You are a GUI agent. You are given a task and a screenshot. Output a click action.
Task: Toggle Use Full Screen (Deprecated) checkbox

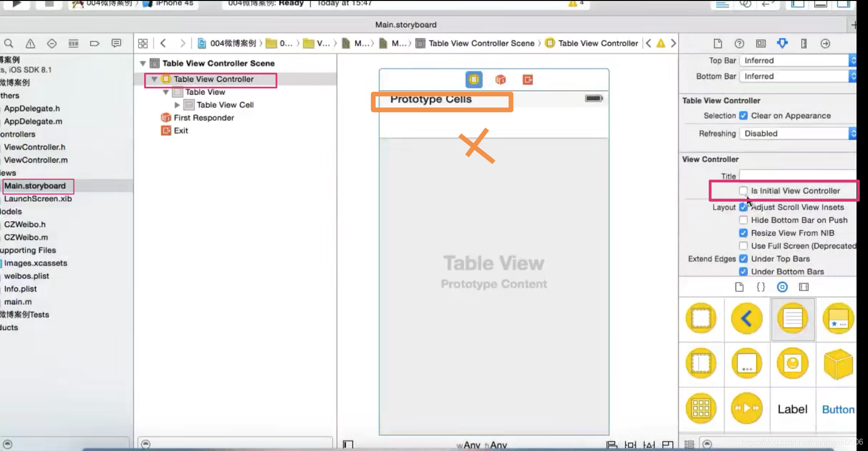[x=743, y=246]
